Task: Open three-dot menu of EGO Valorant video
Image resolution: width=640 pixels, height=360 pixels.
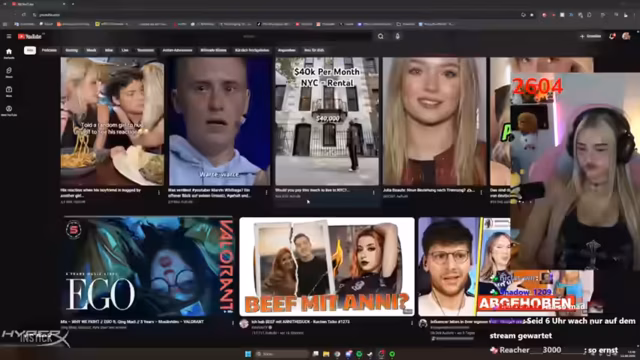Action: point(233,323)
